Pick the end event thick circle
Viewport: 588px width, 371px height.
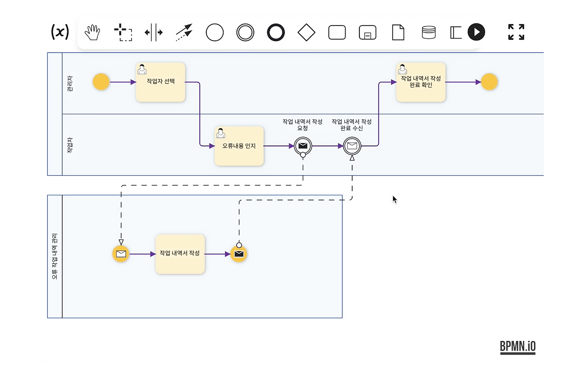pyautogui.click(x=276, y=33)
